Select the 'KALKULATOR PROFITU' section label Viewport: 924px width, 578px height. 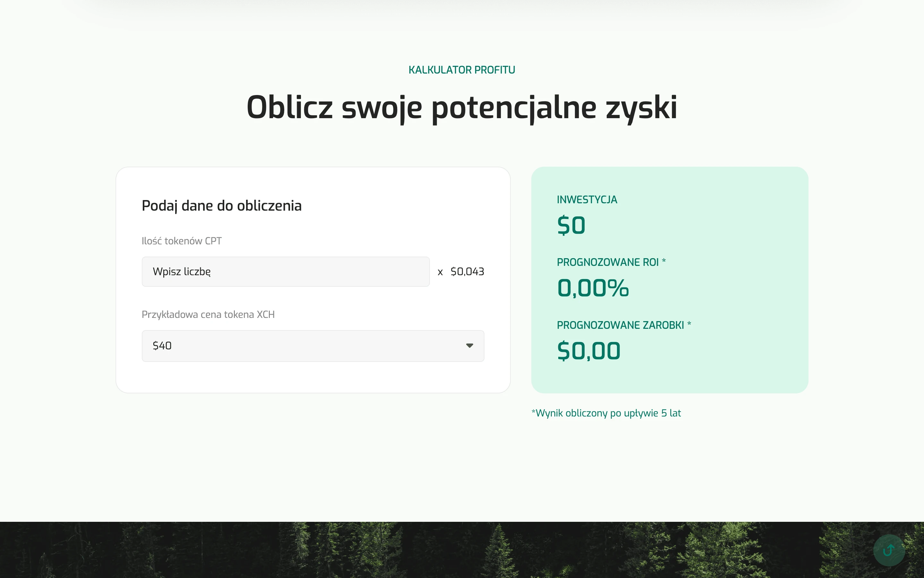pyautogui.click(x=462, y=70)
